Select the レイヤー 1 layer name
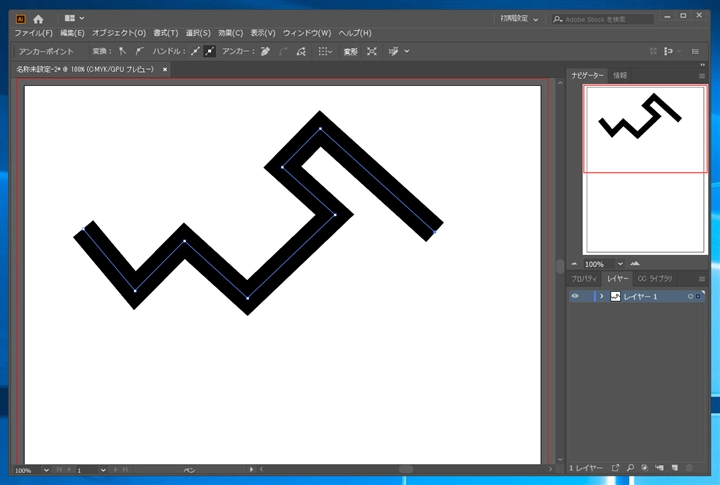This screenshot has height=485, width=720. (x=640, y=297)
